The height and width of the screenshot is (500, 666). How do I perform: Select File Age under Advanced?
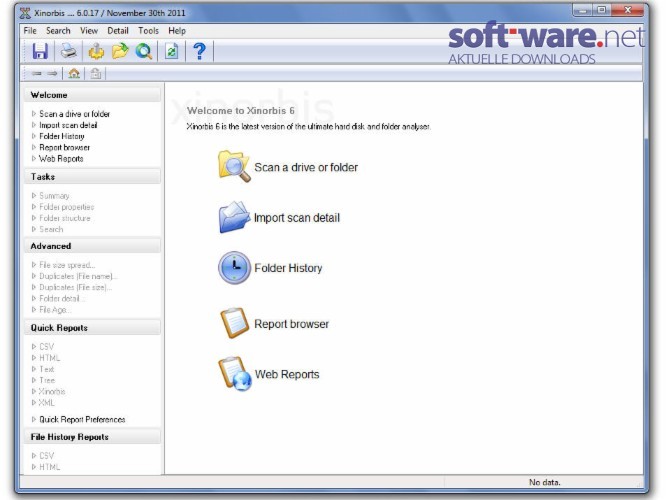(x=55, y=310)
